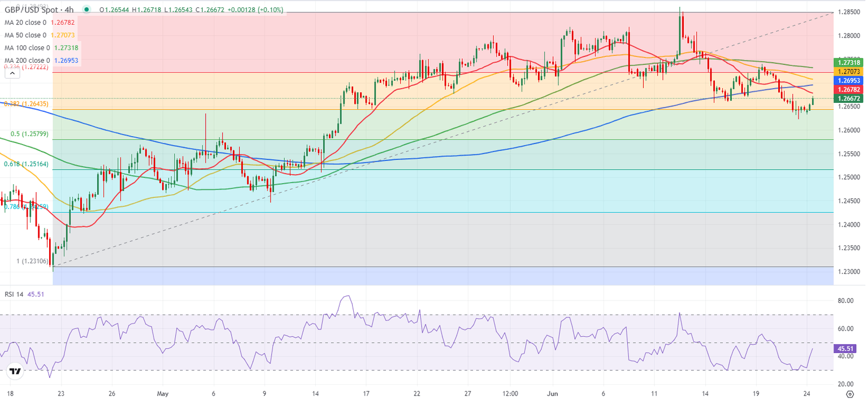Select the MA 200 indicator legend
Viewport: 868px width, 400px height.
[x=27, y=60]
